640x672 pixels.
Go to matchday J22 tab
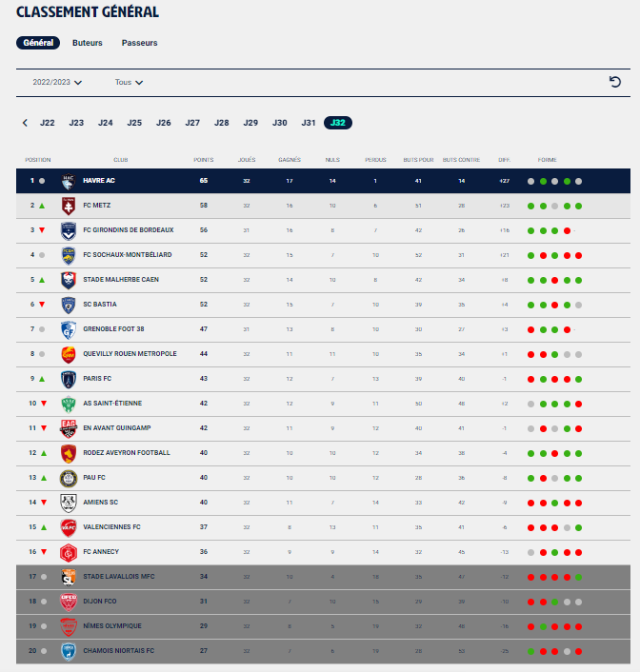click(48, 123)
